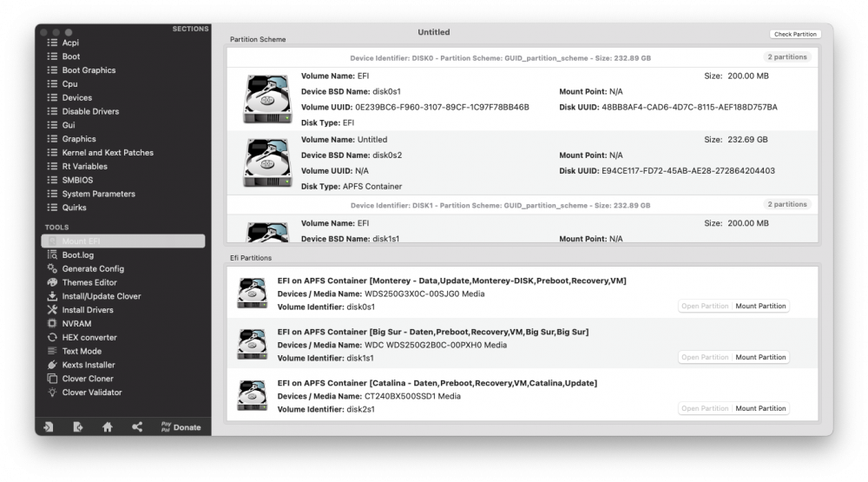Click the 'Volume Name: Untitled' text

[x=345, y=140]
